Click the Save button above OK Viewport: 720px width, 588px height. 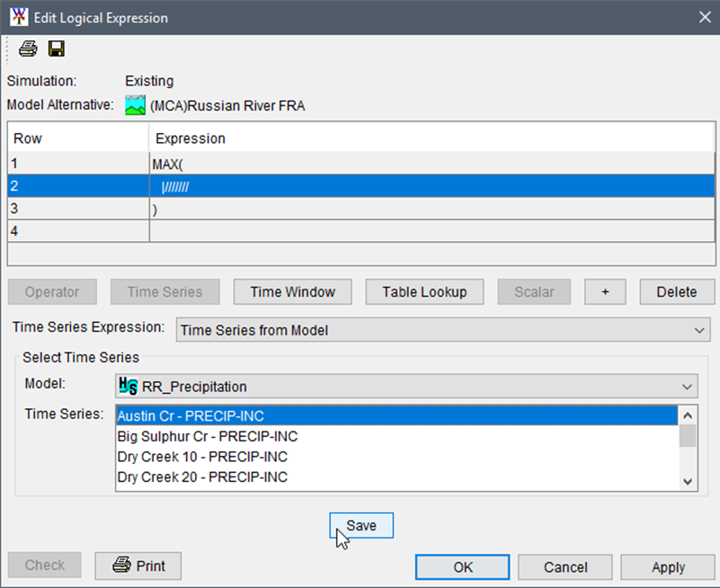360,525
